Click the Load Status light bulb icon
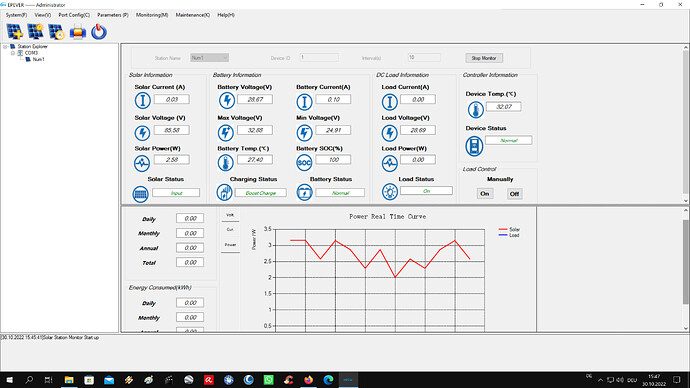The image size is (690, 388). tap(389, 192)
